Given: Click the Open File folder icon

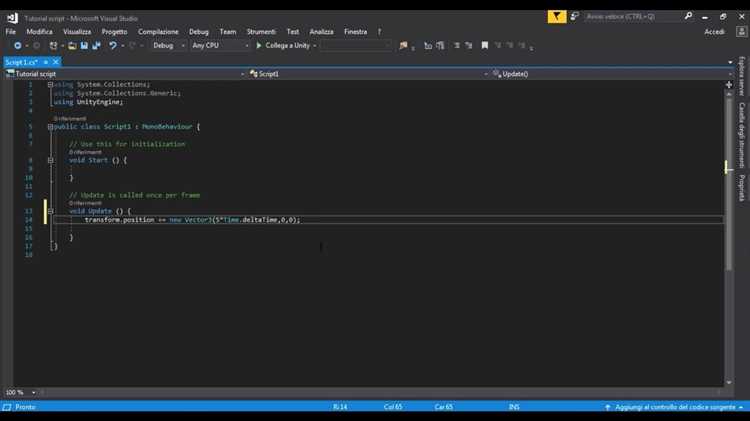Looking at the screenshot, I should pyautogui.click(x=72, y=45).
